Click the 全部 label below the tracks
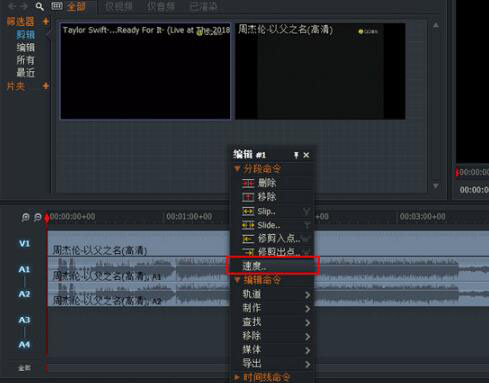The height and width of the screenshot is (383, 489). click(x=24, y=368)
